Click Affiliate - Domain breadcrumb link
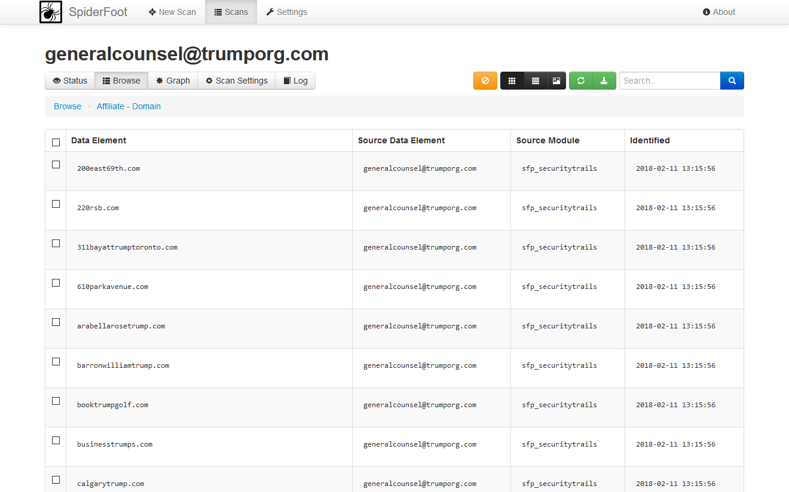789x492 pixels. 129,107
